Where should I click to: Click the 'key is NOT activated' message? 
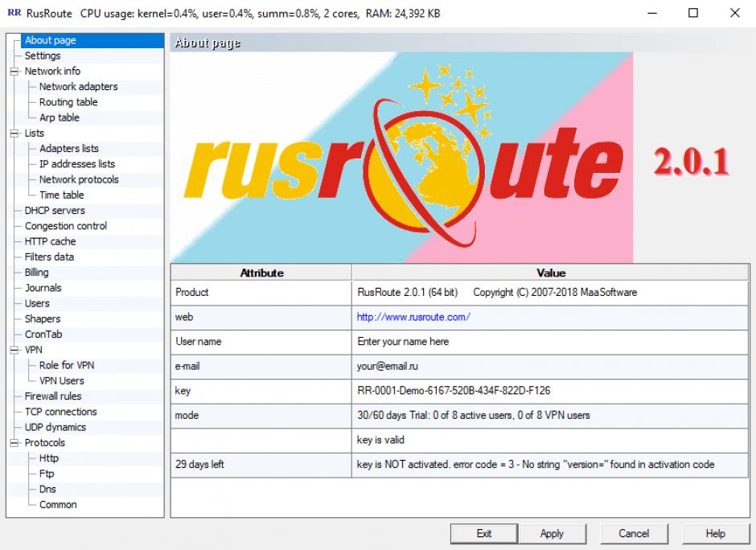(x=550, y=465)
